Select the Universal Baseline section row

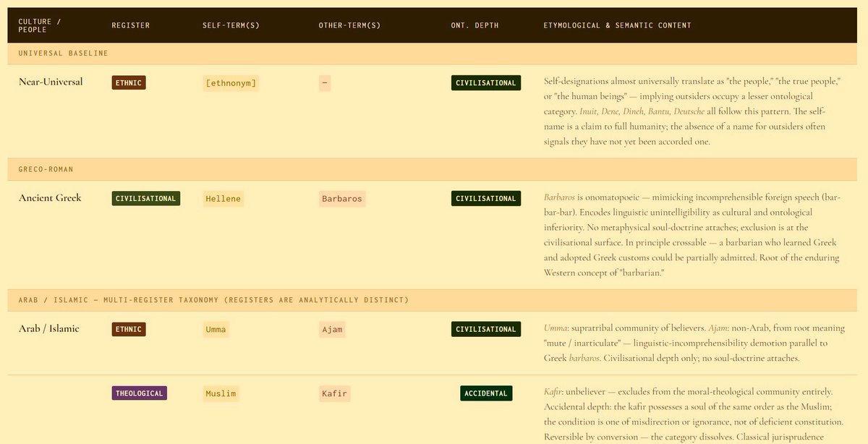(x=433, y=54)
